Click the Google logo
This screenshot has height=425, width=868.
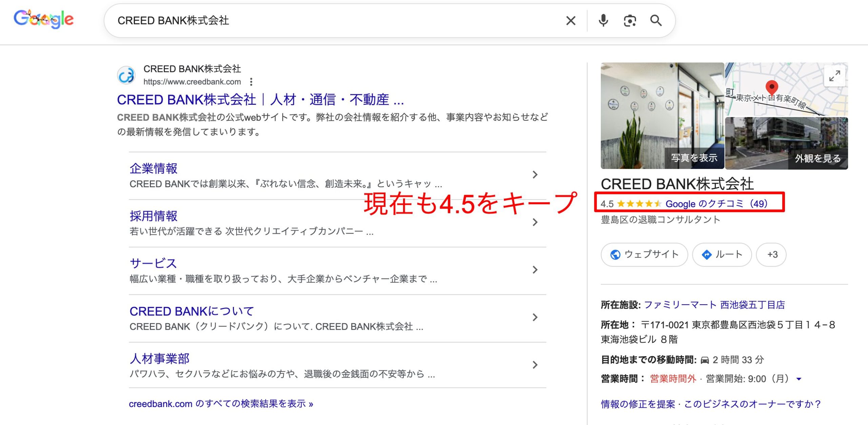[x=43, y=19]
